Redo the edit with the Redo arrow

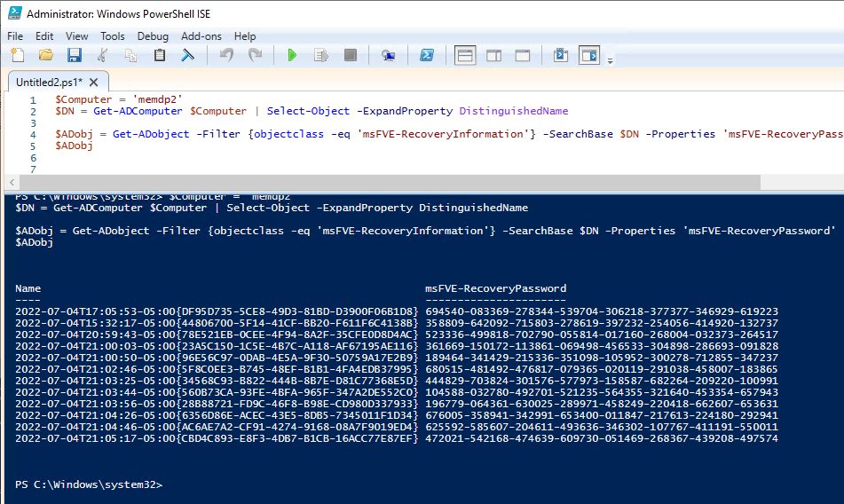click(x=255, y=55)
